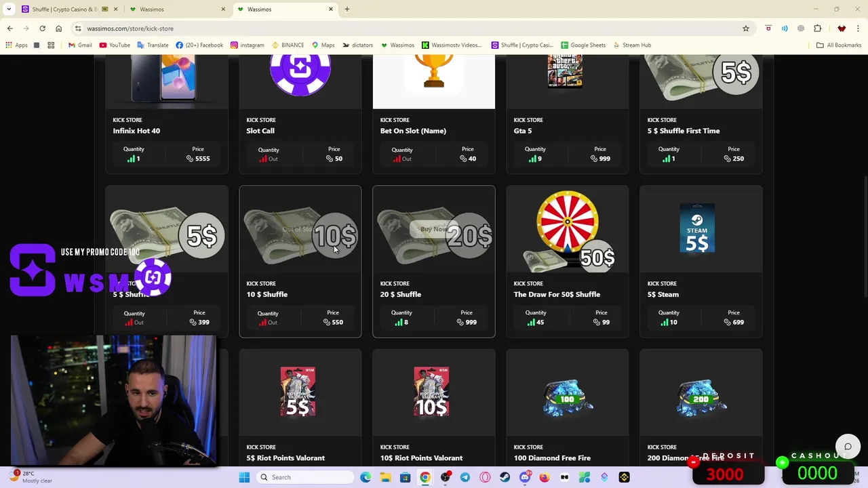The width and height of the screenshot is (868, 488).
Task: Open the BINANCE bookmark
Action: (x=288, y=45)
